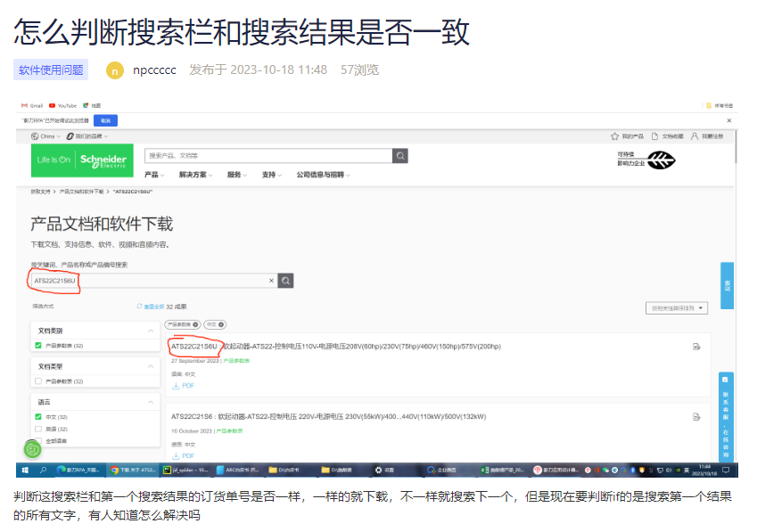Open the 按相关性顺序排列 sort dropdown
This screenshot has width=757, height=532.
pos(676,307)
